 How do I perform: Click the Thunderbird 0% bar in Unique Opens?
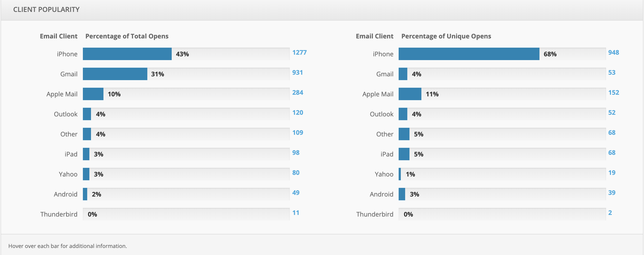tap(502, 214)
